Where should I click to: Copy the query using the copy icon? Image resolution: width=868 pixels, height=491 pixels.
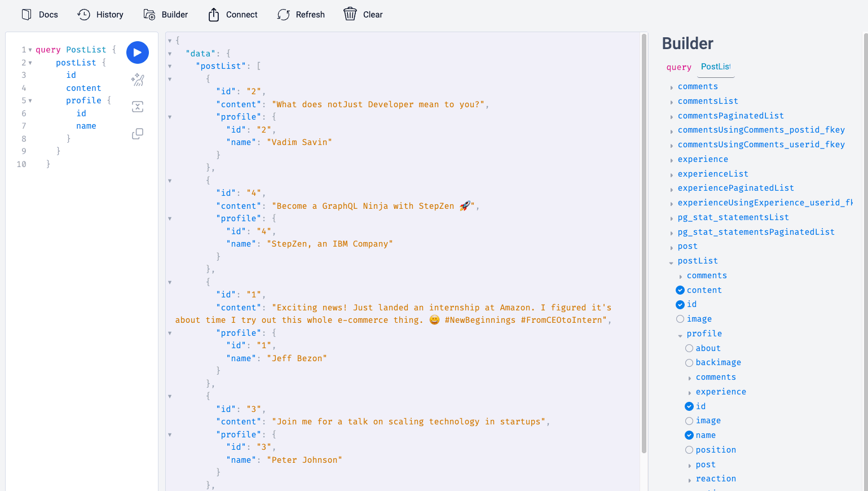(x=138, y=134)
